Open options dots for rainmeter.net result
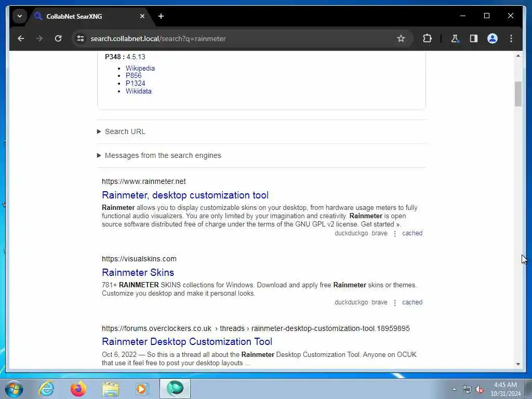Image resolution: width=532 pixels, height=399 pixels. point(395,234)
